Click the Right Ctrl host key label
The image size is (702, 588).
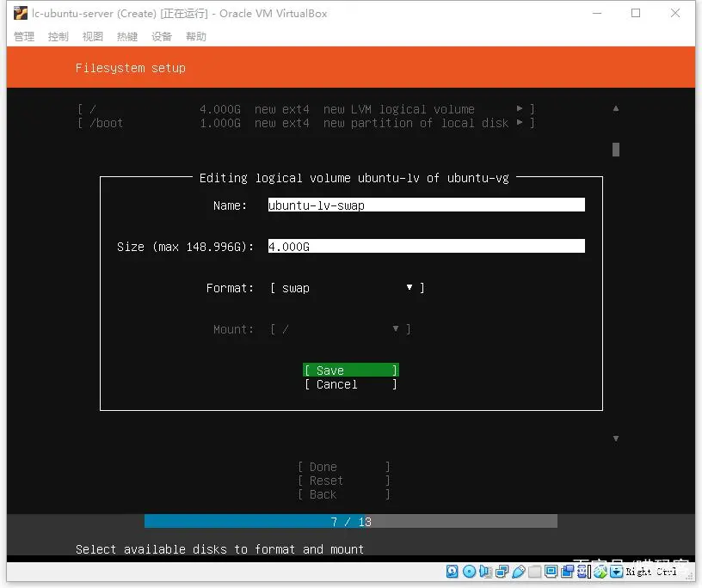point(651,572)
